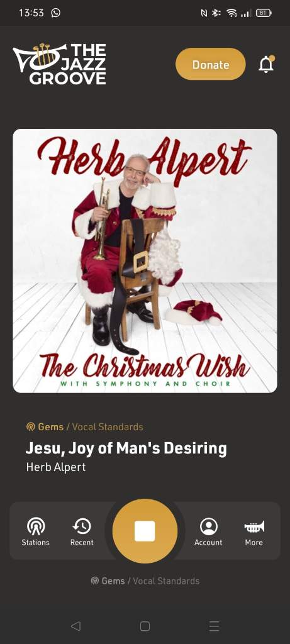Tap the Herb Alpert album artwork
This screenshot has height=644, width=290.
pyautogui.click(x=145, y=261)
